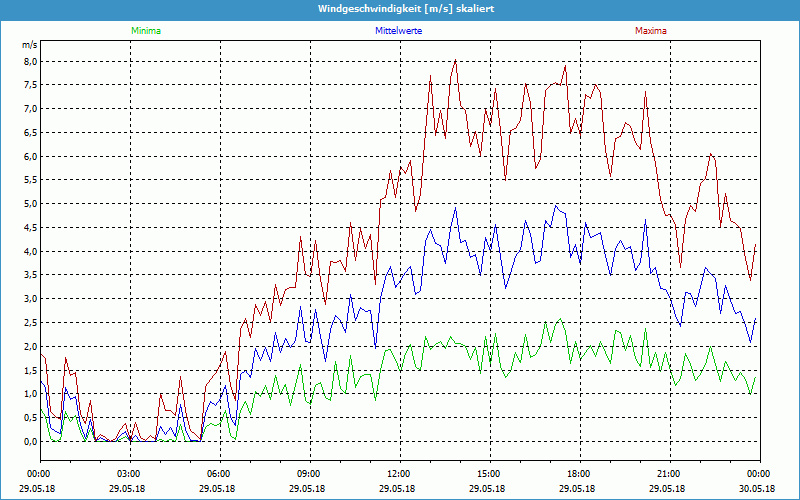The image size is (800, 500).
Task: Select the 12:00 time axis label
Action: [x=398, y=473]
